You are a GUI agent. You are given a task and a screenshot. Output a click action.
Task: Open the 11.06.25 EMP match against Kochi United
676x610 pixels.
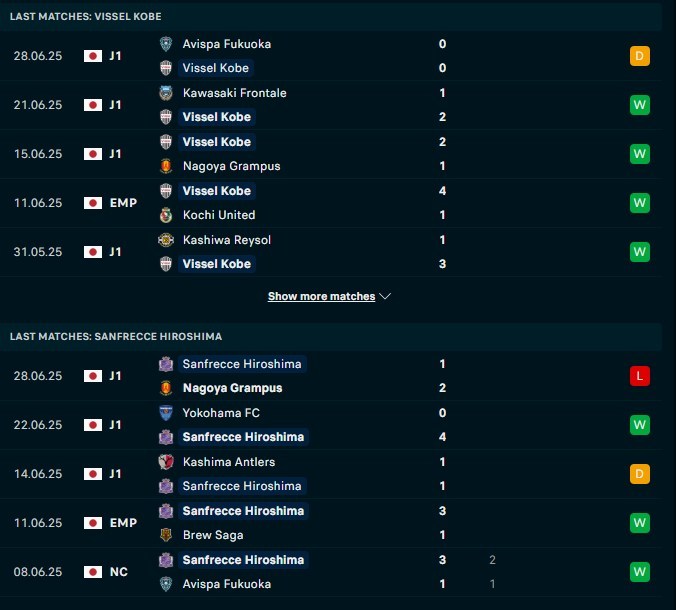point(331,203)
